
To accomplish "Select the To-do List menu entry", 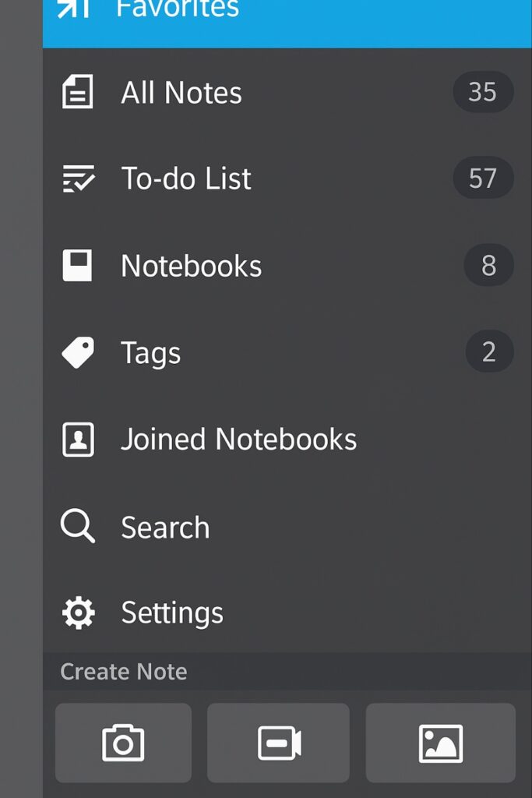I will coord(186,178).
